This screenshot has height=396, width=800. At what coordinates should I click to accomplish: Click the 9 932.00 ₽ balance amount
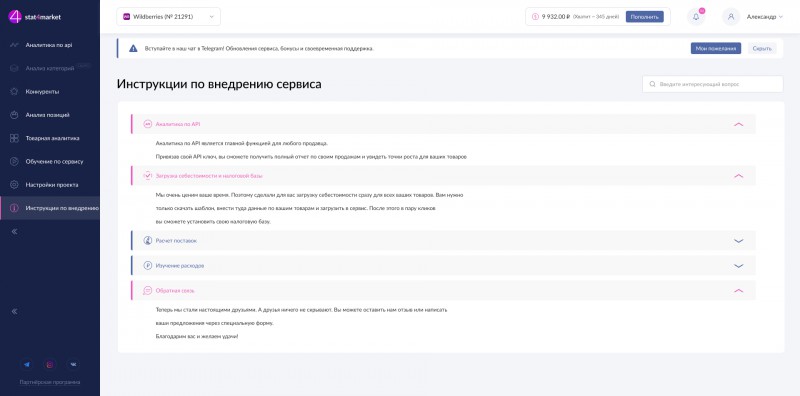pyautogui.click(x=556, y=17)
